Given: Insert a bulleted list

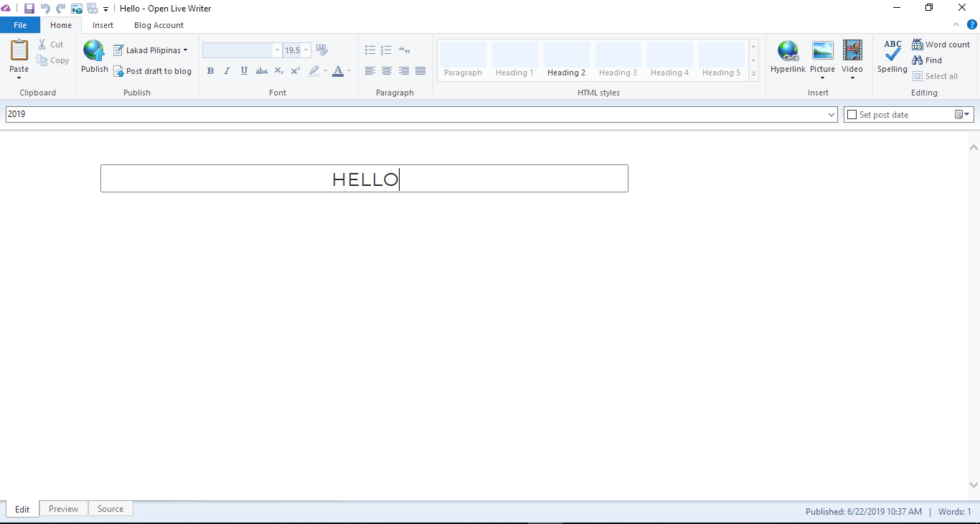Looking at the screenshot, I should (x=370, y=50).
